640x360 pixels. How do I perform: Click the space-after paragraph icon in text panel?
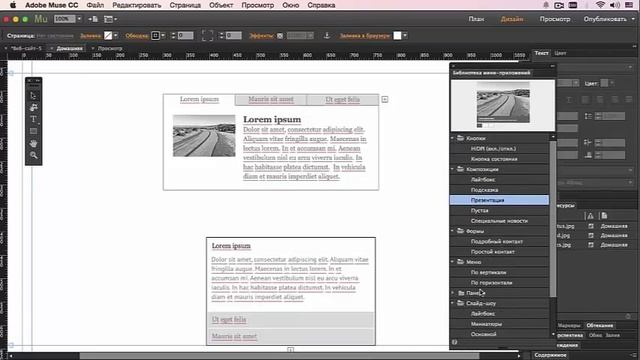pos(588,155)
